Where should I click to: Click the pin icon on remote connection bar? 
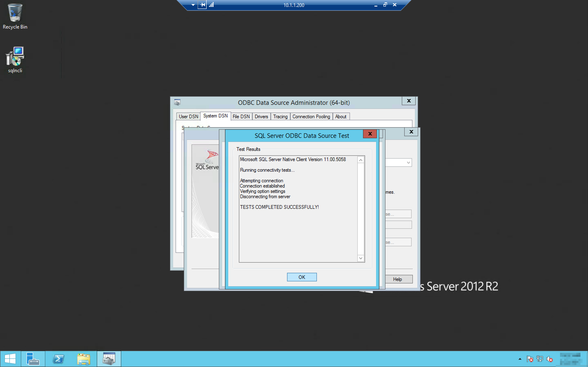[202, 5]
